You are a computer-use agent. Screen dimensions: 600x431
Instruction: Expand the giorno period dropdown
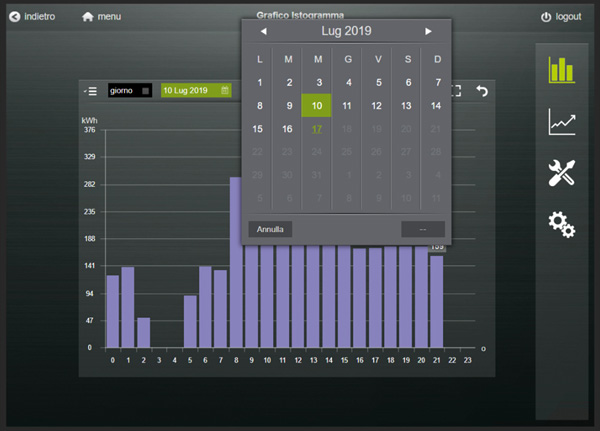pyautogui.click(x=130, y=91)
